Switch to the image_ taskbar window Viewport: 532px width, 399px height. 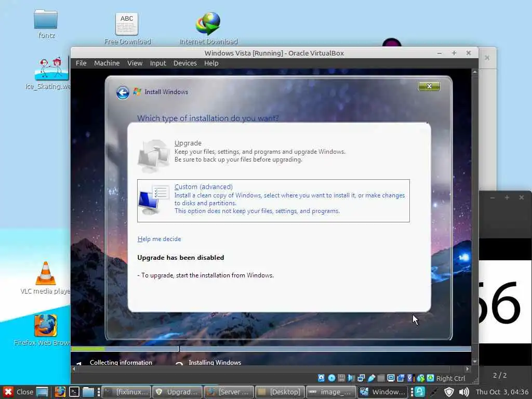[331, 392]
